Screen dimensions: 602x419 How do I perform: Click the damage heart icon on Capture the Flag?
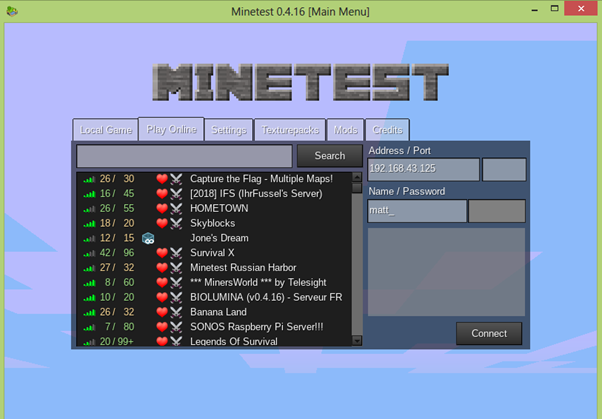pos(162,179)
